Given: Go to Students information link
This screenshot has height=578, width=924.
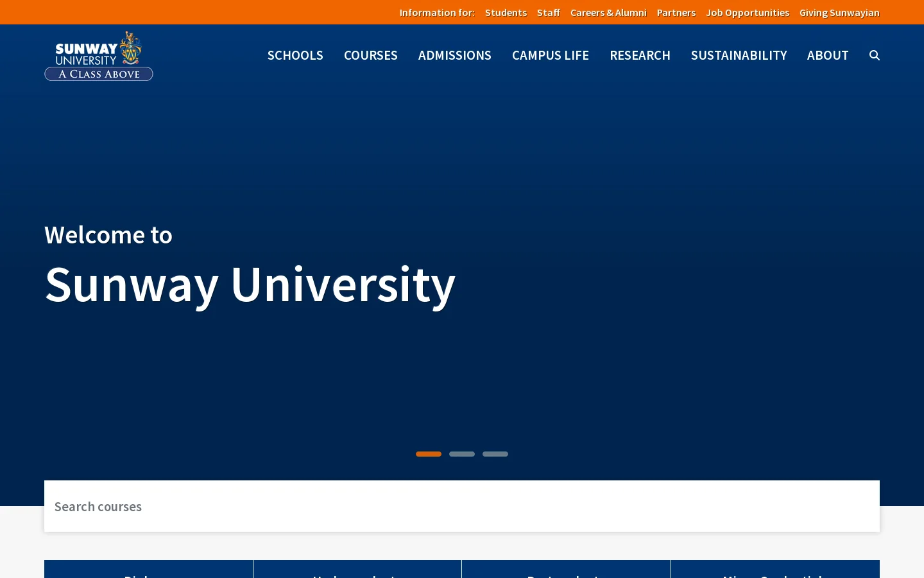Looking at the screenshot, I should point(506,12).
